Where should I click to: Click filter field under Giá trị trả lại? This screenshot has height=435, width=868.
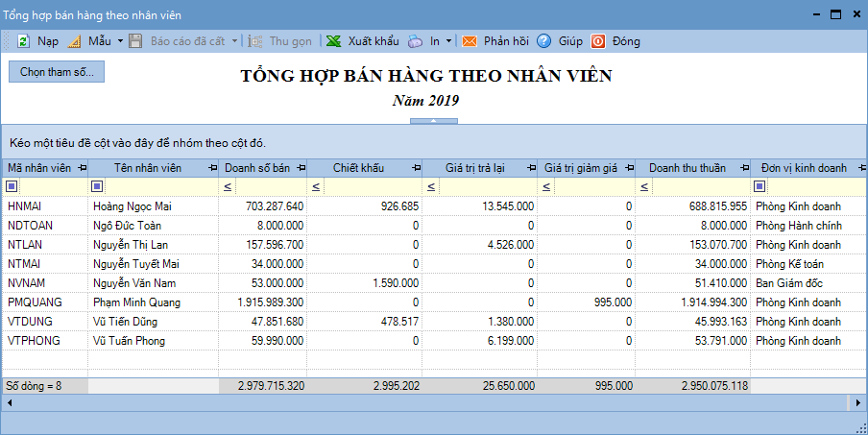(x=486, y=186)
